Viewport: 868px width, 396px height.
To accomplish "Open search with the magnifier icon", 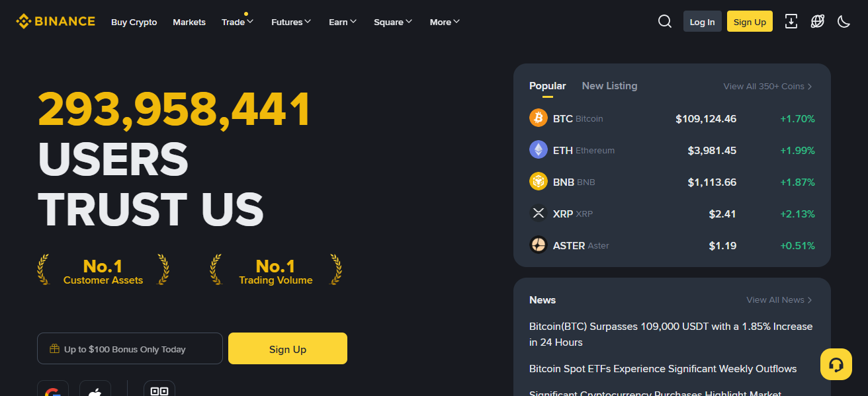I will (x=665, y=21).
